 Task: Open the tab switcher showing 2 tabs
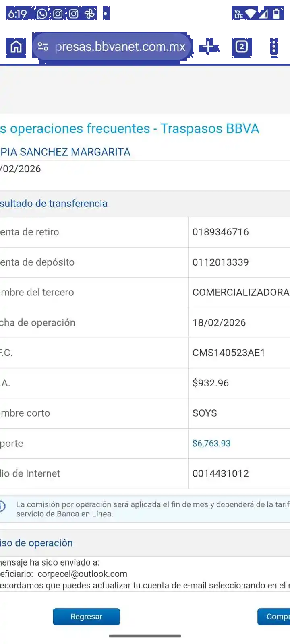[x=241, y=47]
